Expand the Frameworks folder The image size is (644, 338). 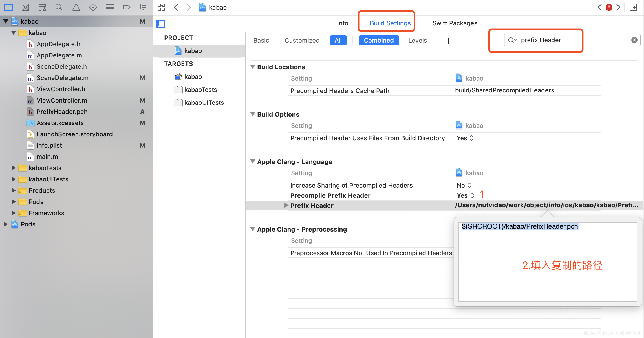(14, 213)
